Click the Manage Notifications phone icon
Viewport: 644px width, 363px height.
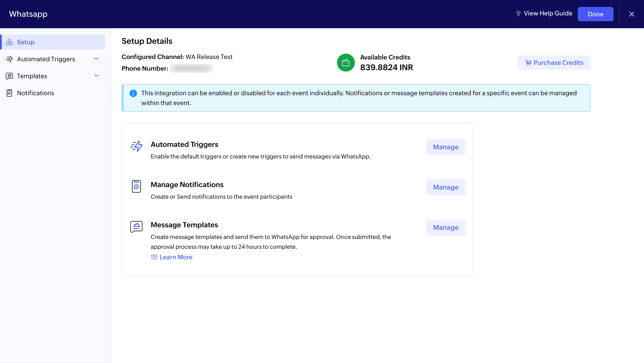tap(136, 186)
